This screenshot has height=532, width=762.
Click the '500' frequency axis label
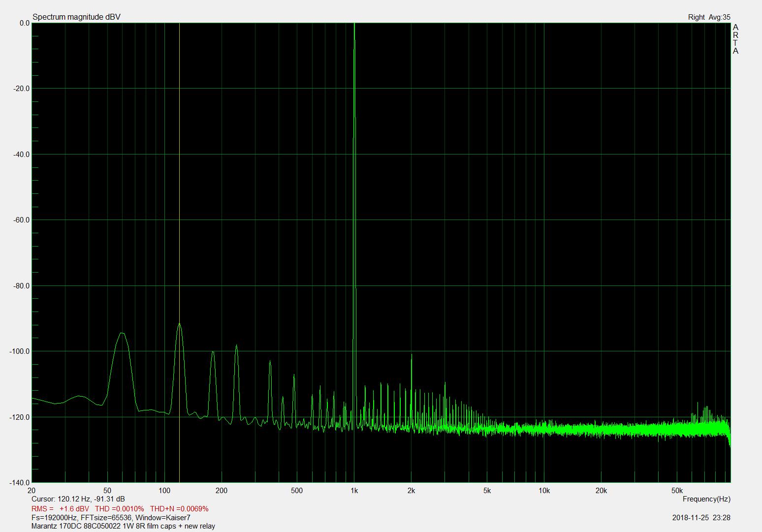pyautogui.click(x=297, y=491)
